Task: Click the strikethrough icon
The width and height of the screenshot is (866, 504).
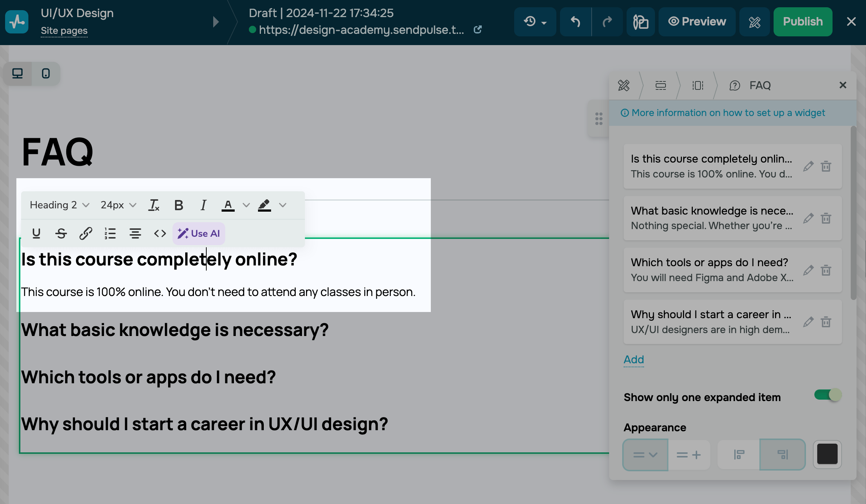Action: tap(61, 233)
